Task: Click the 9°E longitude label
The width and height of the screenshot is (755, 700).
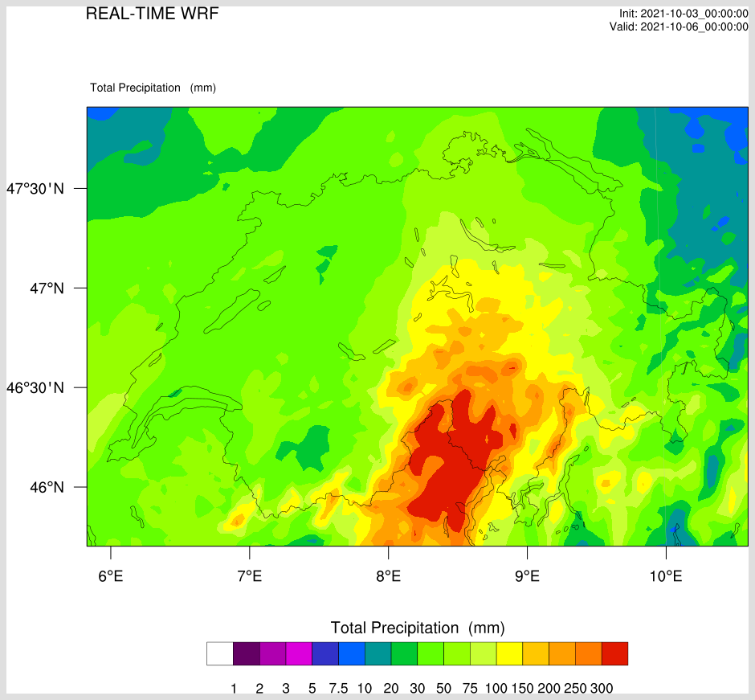Action: [527, 575]
